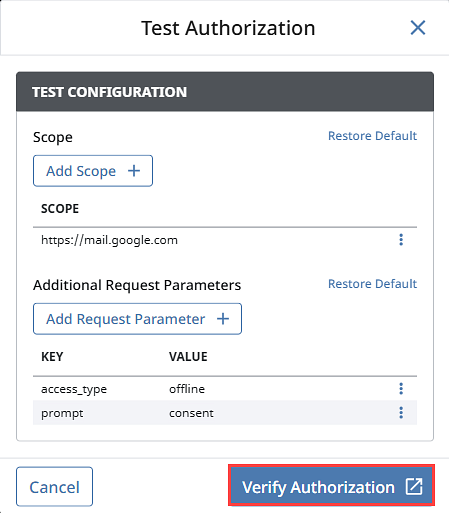Click the VALUE column header

point(188,357)
